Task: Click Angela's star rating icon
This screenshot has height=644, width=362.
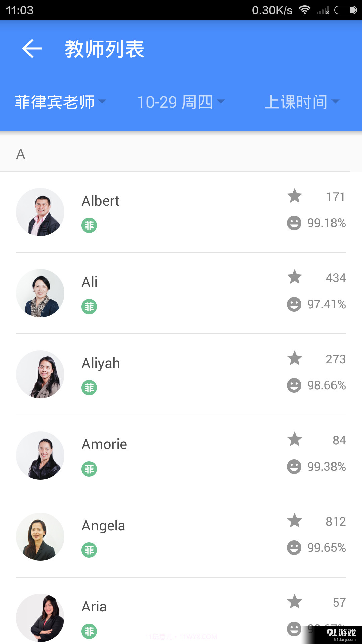Action: 295,520
